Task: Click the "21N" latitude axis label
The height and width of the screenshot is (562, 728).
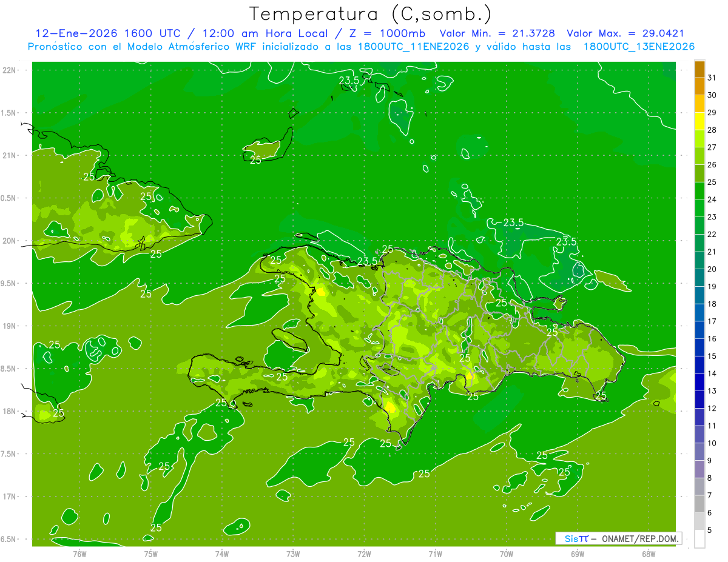Action: [x=10, y=155]
